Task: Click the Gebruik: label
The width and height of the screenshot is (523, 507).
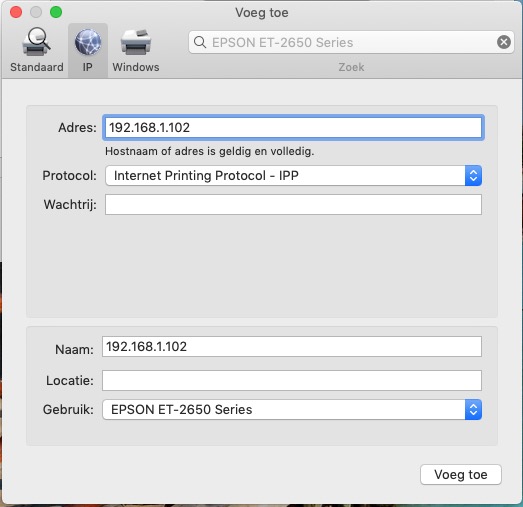Action: point(68,409)
